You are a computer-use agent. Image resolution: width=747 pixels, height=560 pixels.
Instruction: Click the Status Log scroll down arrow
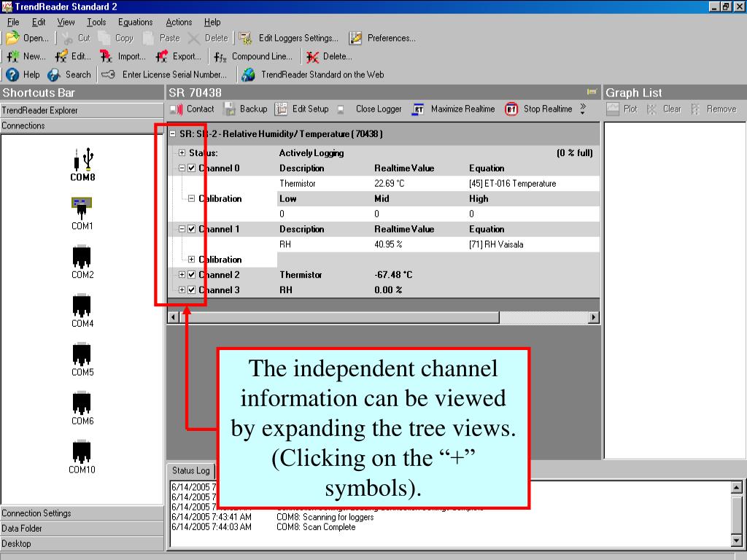click(737, 541)
